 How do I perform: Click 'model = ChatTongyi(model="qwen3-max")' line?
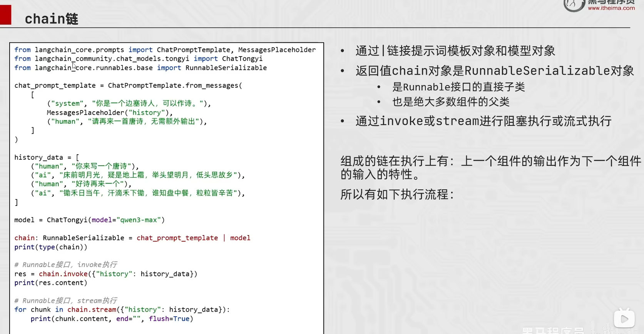pos(89,220)
